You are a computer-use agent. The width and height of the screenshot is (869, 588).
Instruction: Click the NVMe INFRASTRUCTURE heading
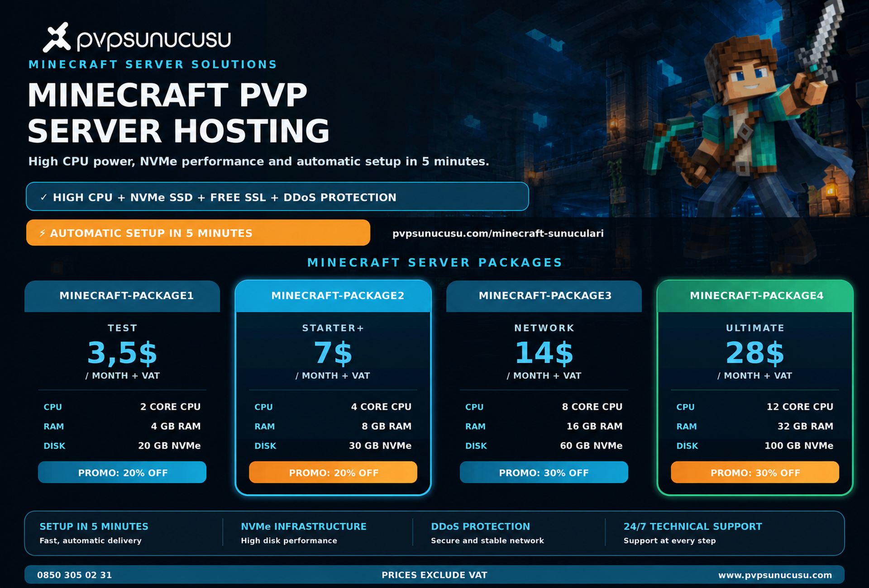[x=304, y=526]
